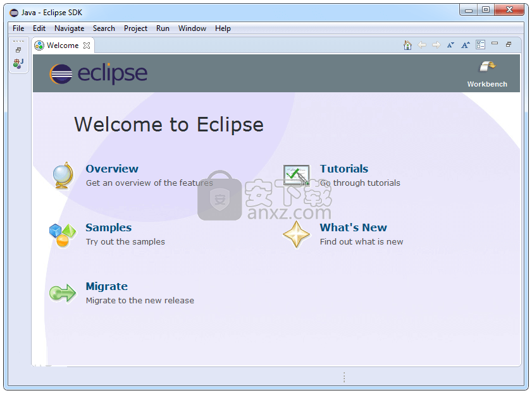Enlarge font size with larger A icon
This screenshot has width=532, height=393.
click(x=466, y=45)
